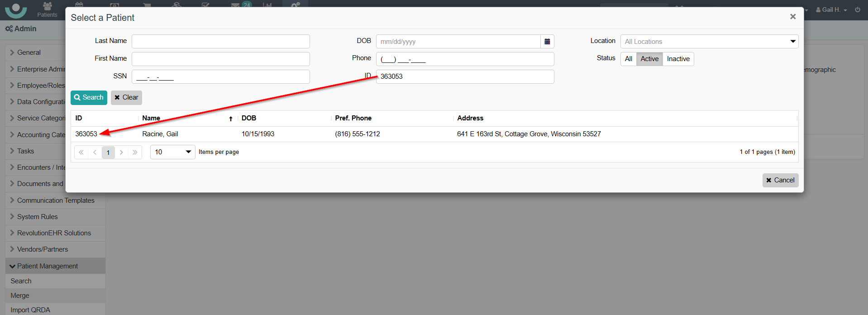Click the power logout icon
868x315 pixels.
pyautogui.click(x=858, y=10)
